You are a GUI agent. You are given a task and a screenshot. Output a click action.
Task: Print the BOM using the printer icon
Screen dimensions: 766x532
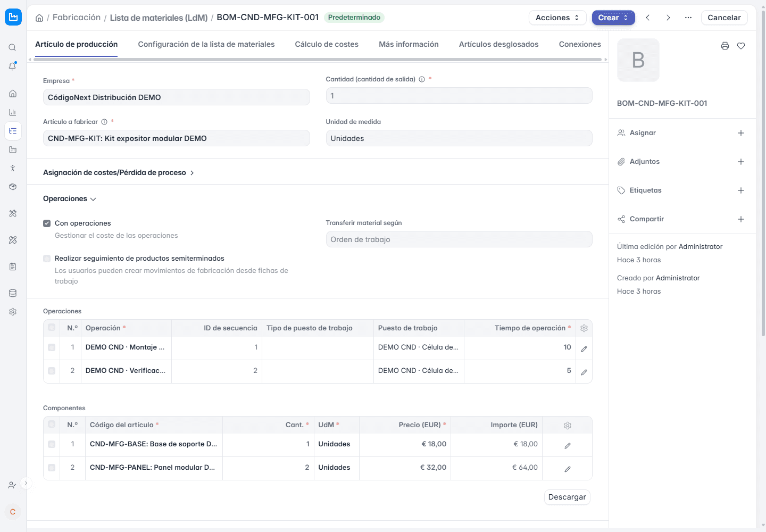725,46
